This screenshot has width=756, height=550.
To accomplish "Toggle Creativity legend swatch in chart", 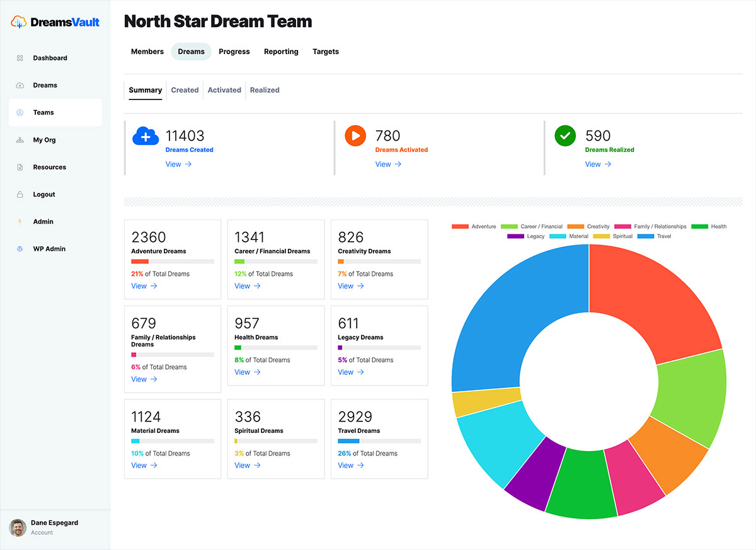I will [x=575, y=227].
